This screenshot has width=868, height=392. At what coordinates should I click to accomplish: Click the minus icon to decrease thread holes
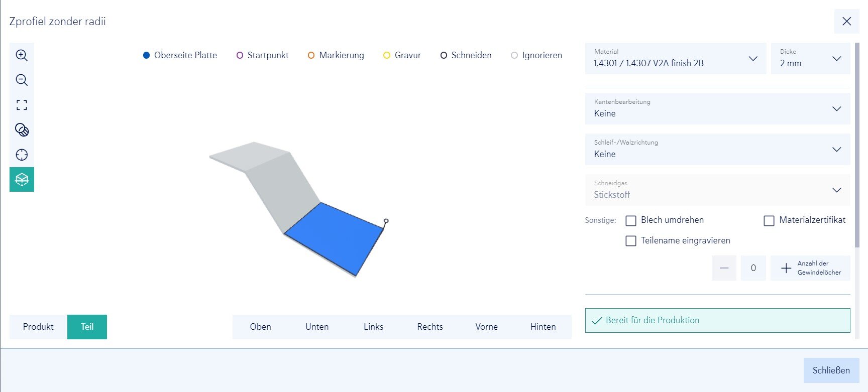[x=724, y=268]
